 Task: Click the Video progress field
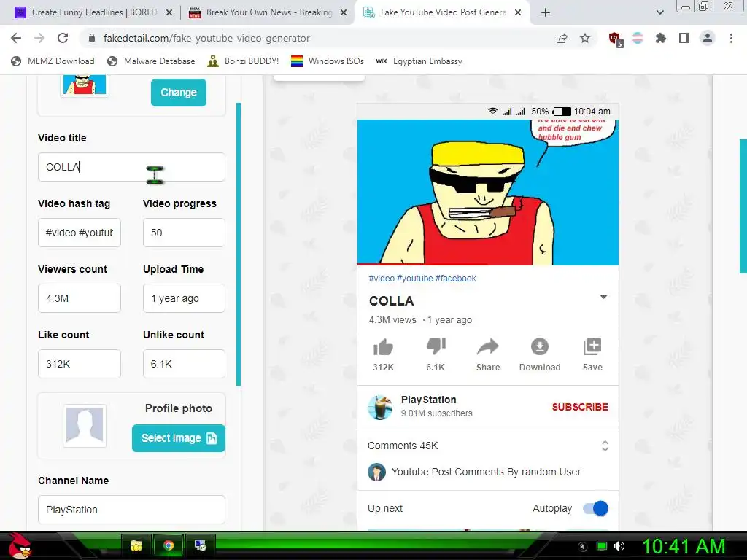[x=184, y=233]
